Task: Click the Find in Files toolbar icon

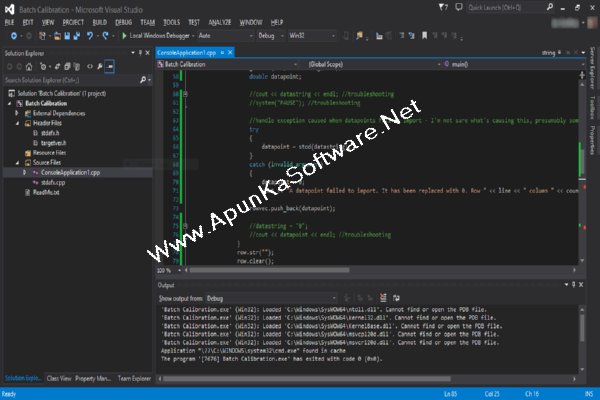Action: point(359,36)
